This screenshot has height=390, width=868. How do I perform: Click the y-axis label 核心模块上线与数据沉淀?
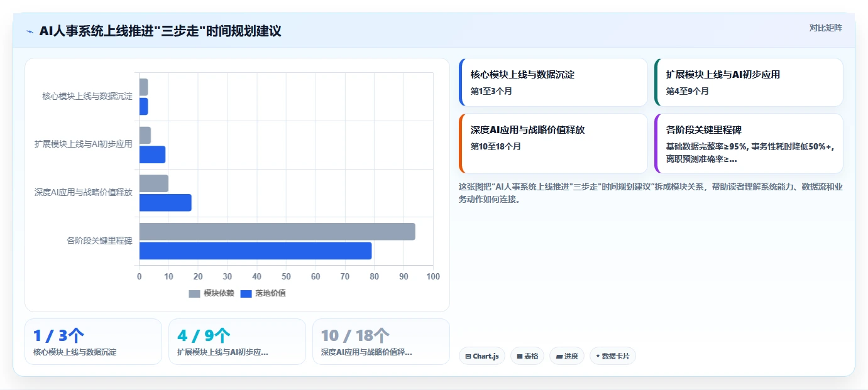click(x=87, y=96)
